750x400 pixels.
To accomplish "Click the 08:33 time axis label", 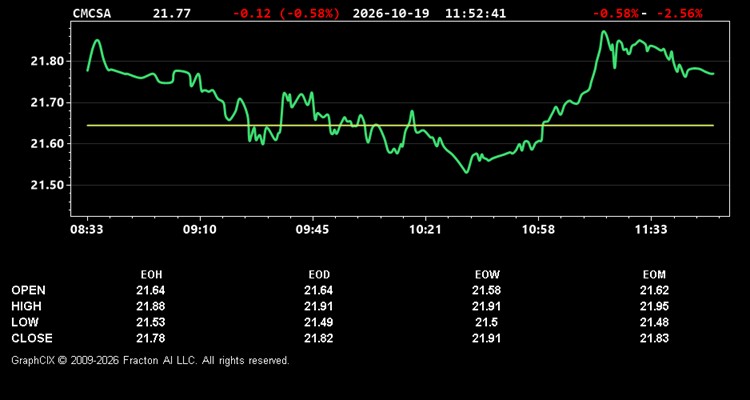I will point(87,229).
